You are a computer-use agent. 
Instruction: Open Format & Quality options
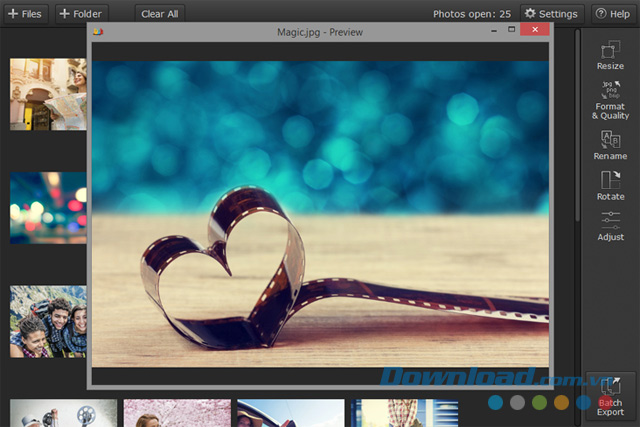tap(610, 100)
